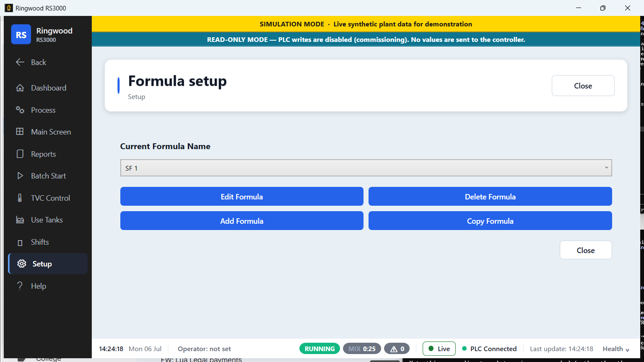This screenshot has width=644, height=362.
Task: Maximize the Ringwood RS3000 window
Action: pos(602,8)
